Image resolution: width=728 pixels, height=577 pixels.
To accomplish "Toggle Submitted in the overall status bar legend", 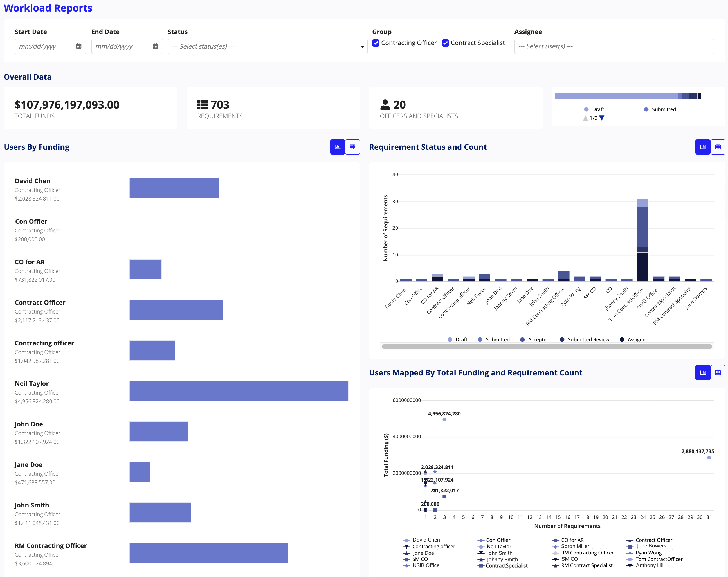I will 660,109.
